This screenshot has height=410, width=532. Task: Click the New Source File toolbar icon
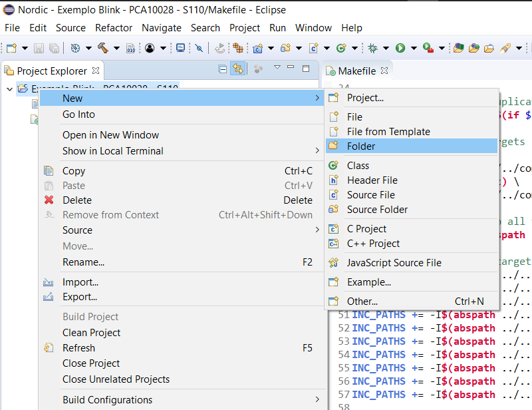[313, 48]
